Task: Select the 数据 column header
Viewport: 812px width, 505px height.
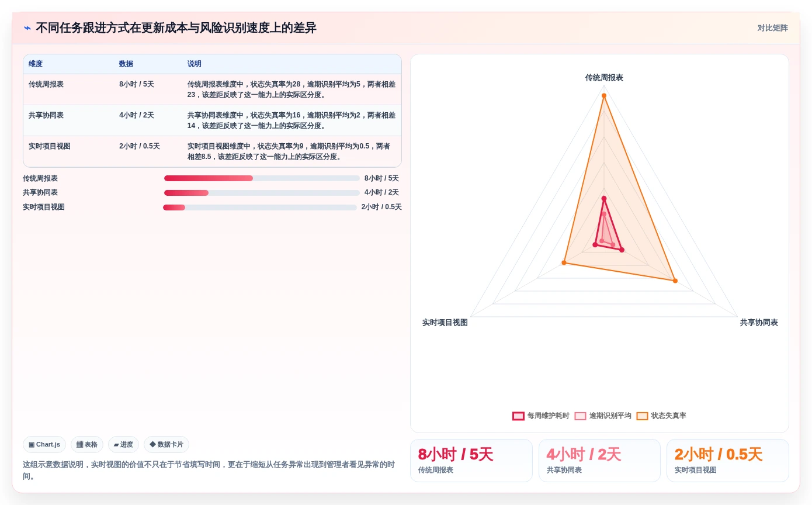Action: (126, 64)
